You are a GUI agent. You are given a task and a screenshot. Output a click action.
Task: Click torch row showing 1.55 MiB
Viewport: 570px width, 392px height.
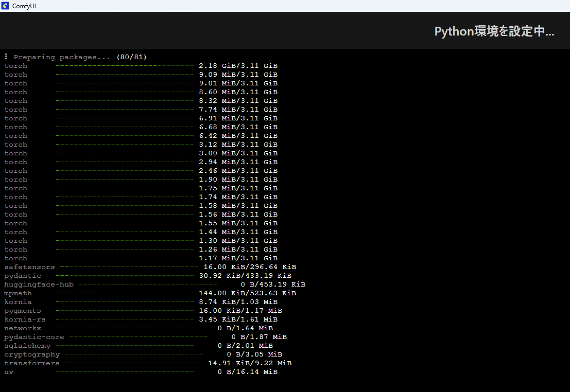click(x=141, y=223)
